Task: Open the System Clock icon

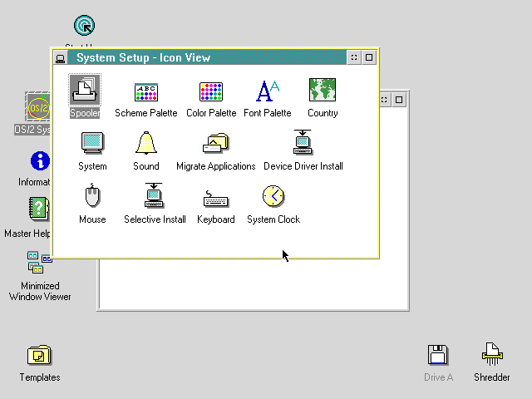Action: [273, 197]
